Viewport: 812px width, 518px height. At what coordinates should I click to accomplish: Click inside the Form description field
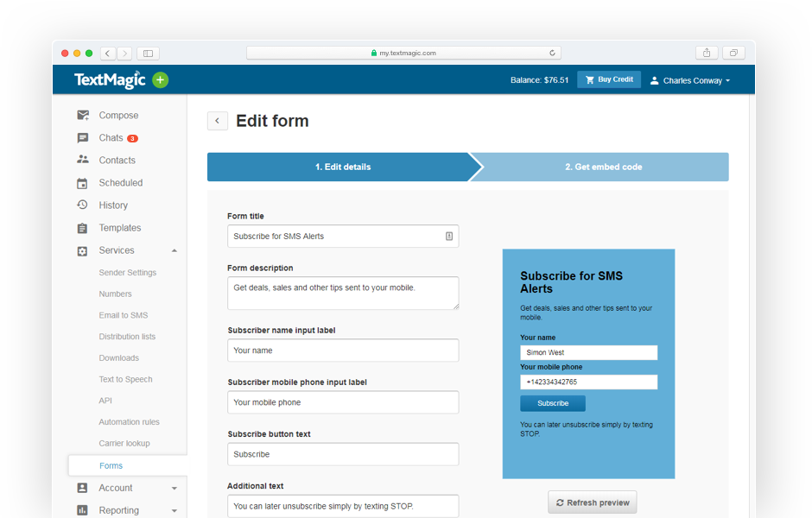(342, 293)
